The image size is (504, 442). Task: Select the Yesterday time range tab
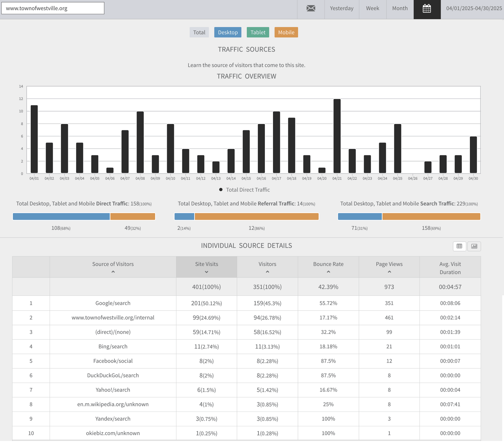coord(342,8)
